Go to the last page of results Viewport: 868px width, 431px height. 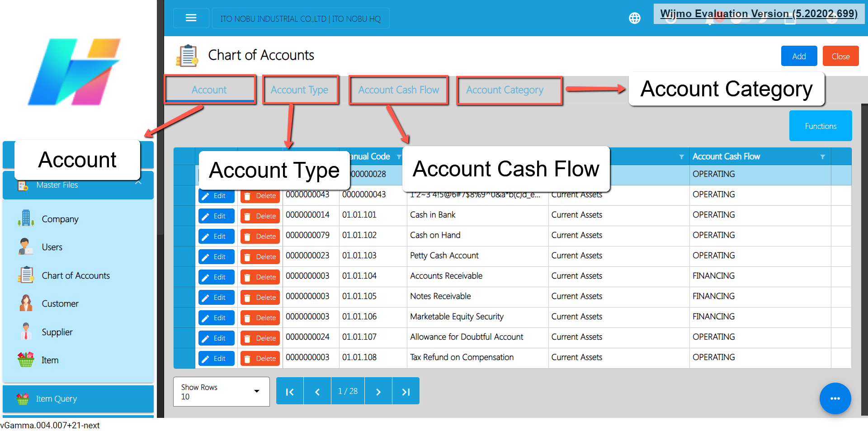pos(406,392)
